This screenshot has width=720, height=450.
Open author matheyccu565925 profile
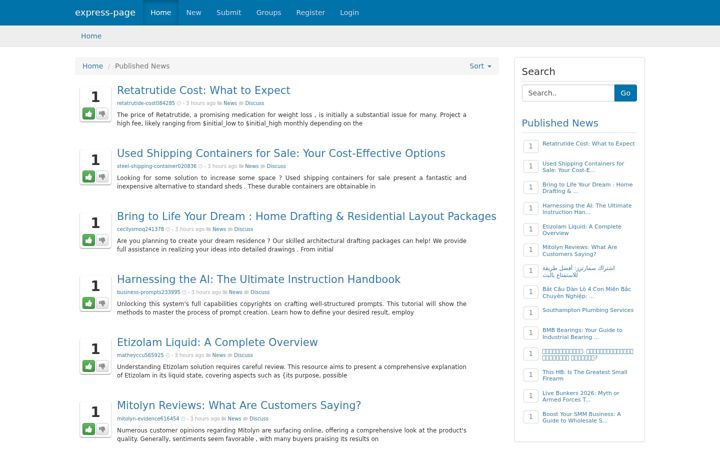(x=140, y=355)
